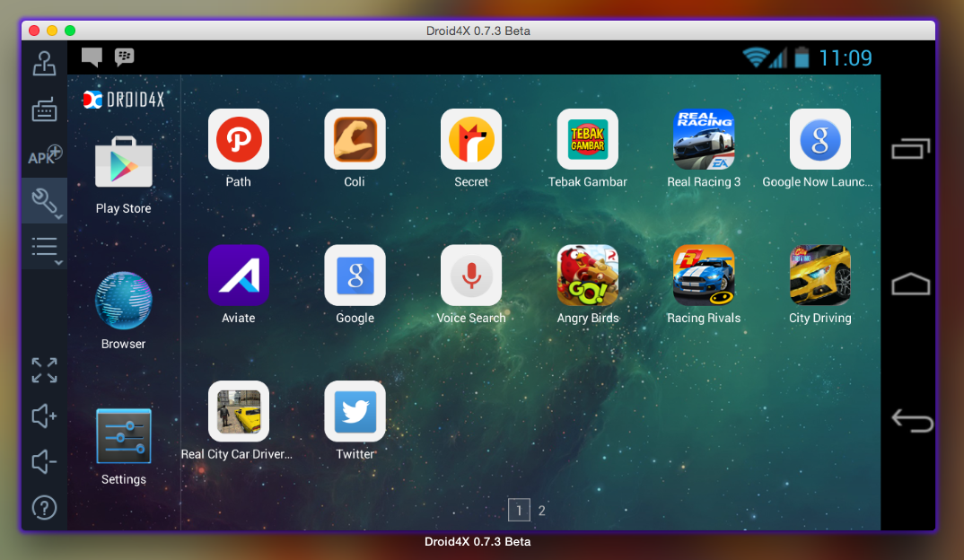Tap the Android recent apps button
This screenshot has height=560, width=964.
pyautogui.click(x=910, y=149)
